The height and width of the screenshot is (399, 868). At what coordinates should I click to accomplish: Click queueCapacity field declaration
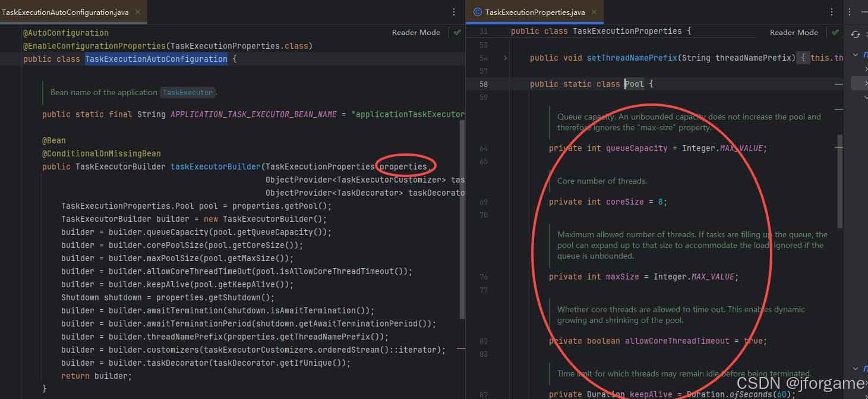click(x=658, y=149)
